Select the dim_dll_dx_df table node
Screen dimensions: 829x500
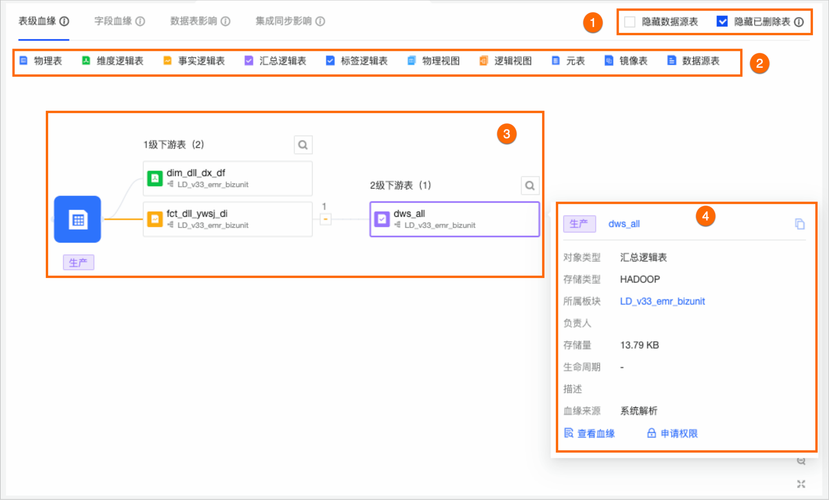(x=227, y=178)
